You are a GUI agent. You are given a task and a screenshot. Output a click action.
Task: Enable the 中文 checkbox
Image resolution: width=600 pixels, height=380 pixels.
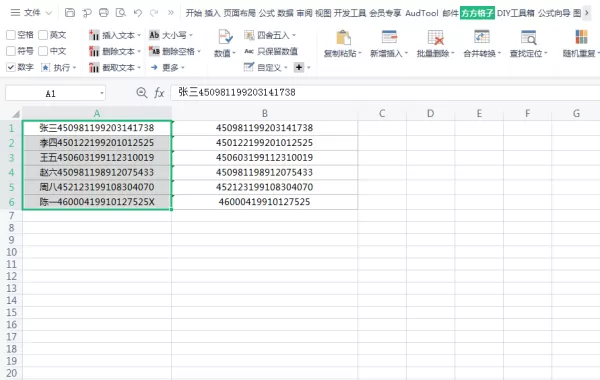coord(43,51)
